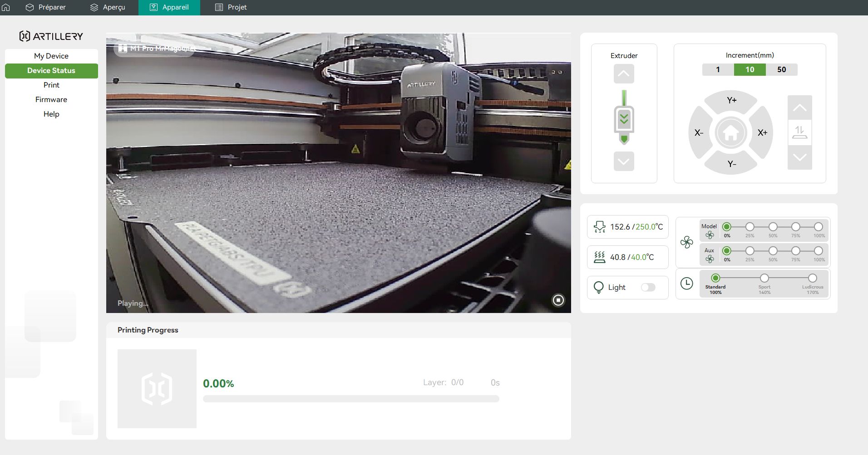The width and height of the screenshot is (868, 455).
Task: Open My Device in the sidebar
Action: [x=51, y=56]
